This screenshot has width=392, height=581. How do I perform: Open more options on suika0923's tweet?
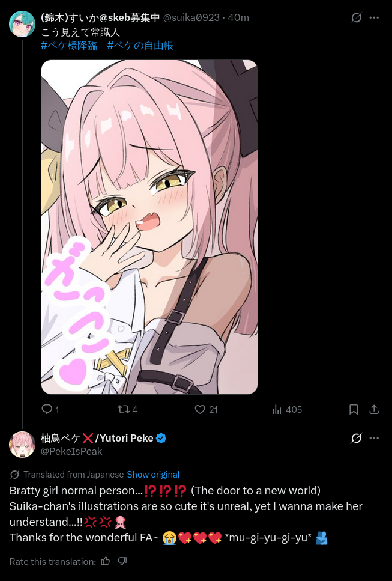[374, 17]
